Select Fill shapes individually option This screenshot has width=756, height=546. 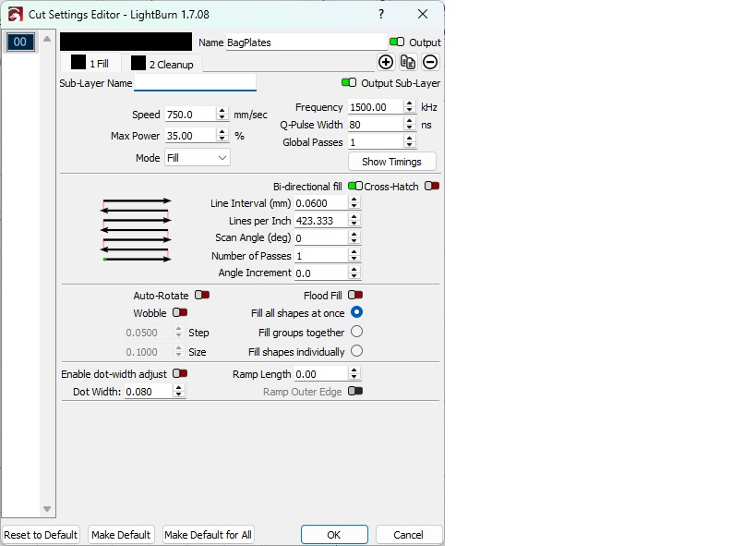click(357, 351)
